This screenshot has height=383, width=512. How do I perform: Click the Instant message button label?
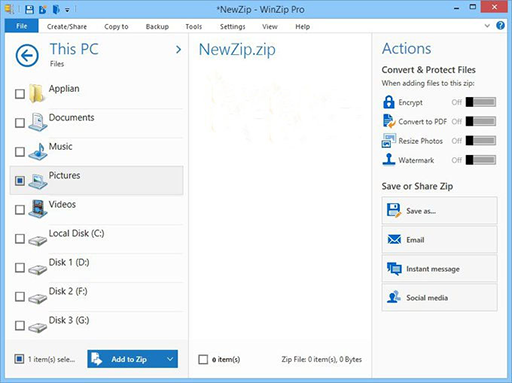pos(433,269)
